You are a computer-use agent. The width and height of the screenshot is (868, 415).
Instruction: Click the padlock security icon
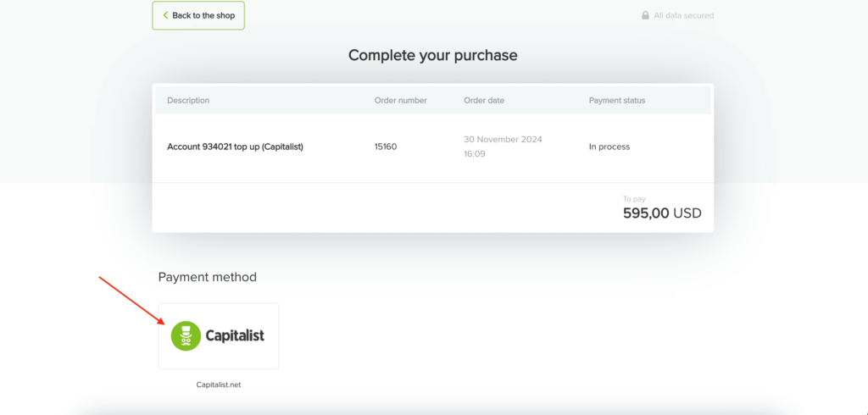coord(645,15)
